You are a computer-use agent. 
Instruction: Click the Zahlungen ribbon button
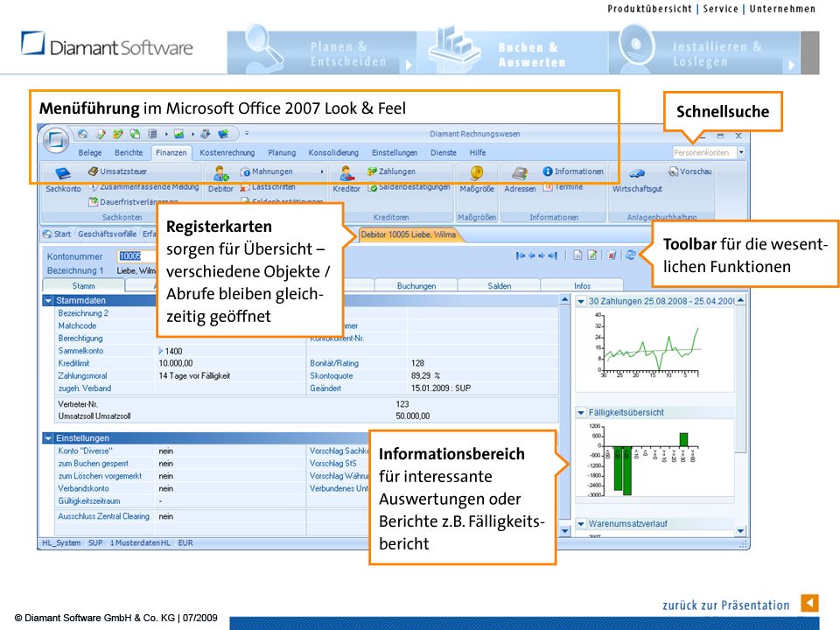pos(392,171)
